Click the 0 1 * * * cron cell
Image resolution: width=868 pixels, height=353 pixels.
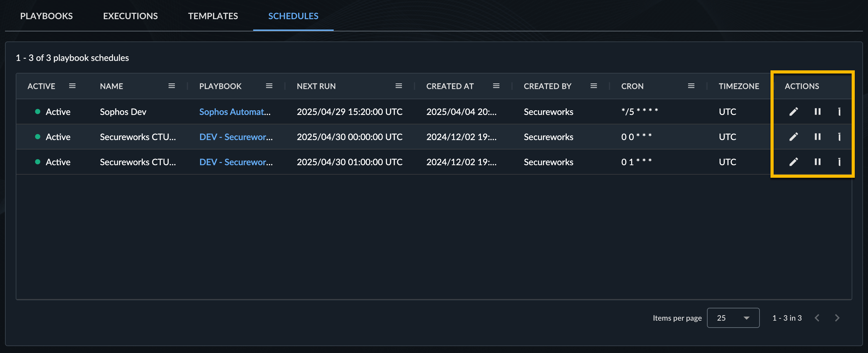[636, 162]
